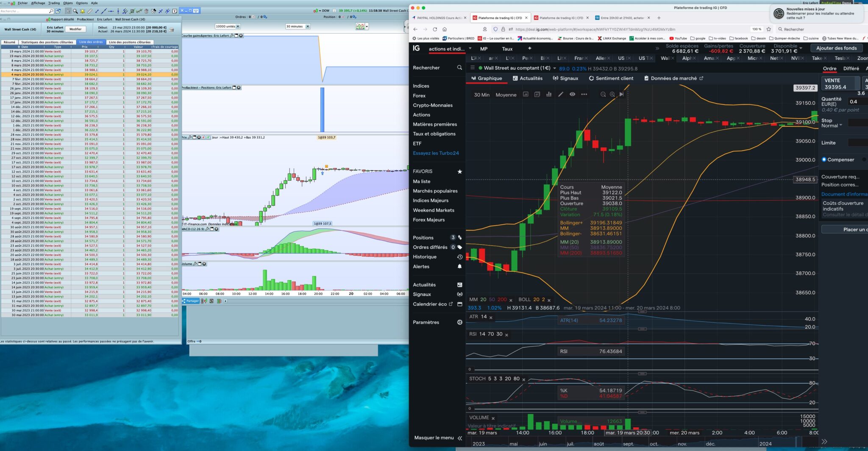Select the magnifier zoom tool in ProRealTime toolbar
This screenshot has height=451, width=868.
pyautogui.click(x=75, y=11)
